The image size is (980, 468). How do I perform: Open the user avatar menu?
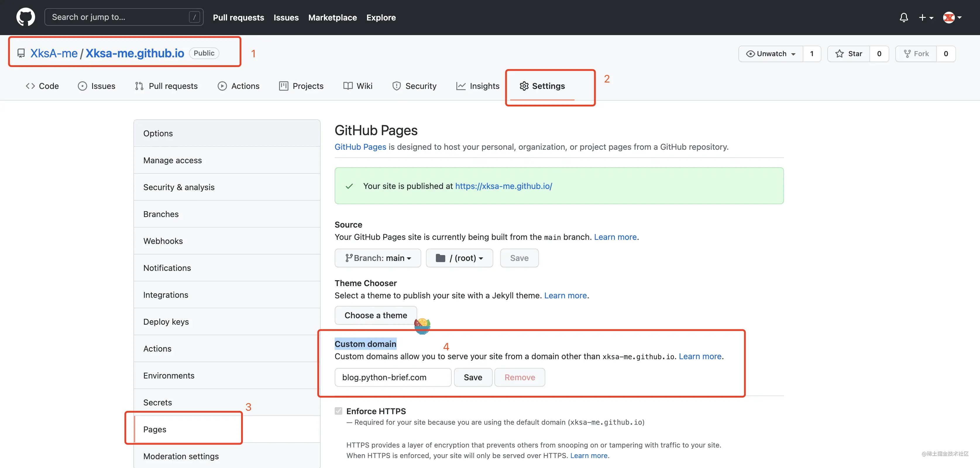(952, 18)
